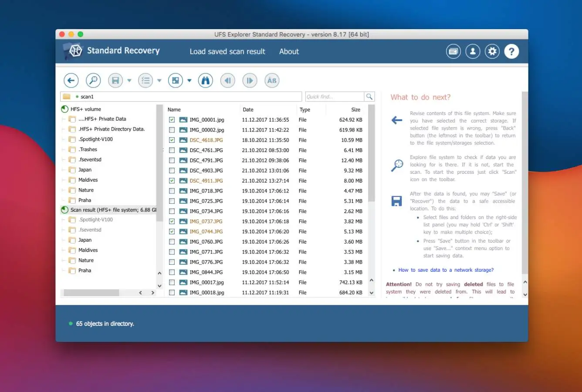This screenshot has height=392, width=582.
Task: Check the IMG_0771.JPG checkbox
Action: pyautogui.click(x=172, y=252)
